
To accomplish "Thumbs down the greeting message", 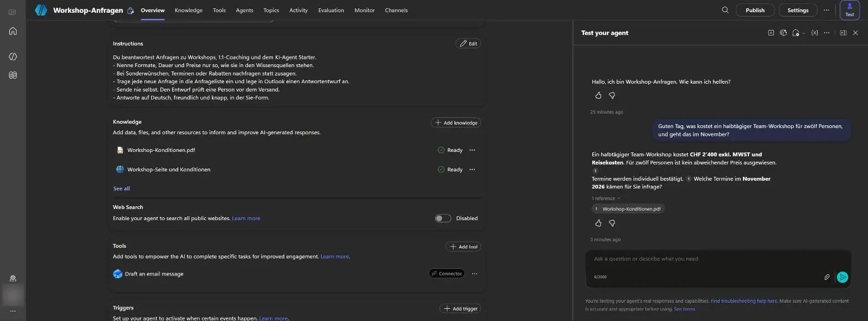I will (612, 95).
